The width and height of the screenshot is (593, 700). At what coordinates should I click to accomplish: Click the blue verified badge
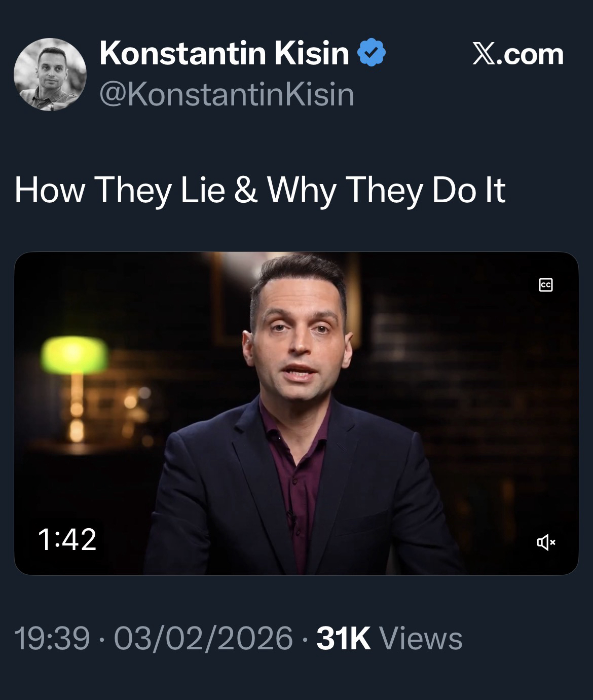pos(372,53)
